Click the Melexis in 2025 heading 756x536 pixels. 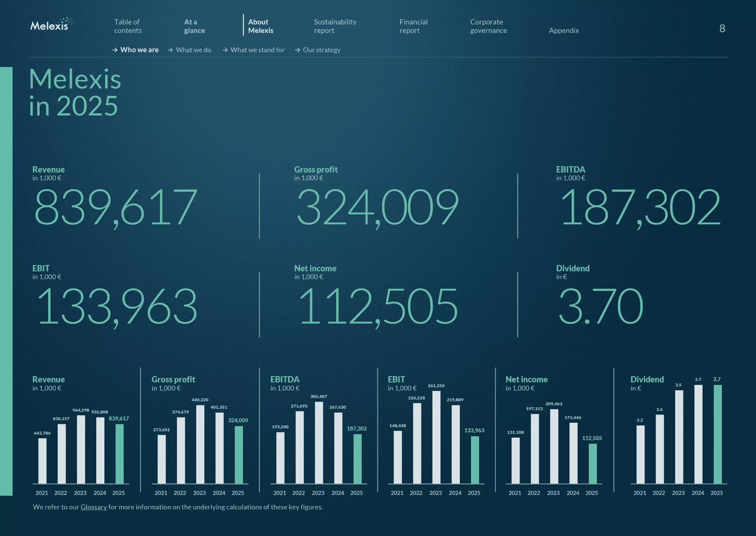(75, 92)
